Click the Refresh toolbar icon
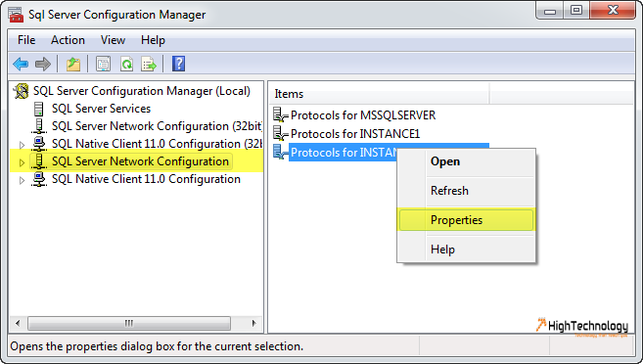The image size is (643, 364). 126,64
